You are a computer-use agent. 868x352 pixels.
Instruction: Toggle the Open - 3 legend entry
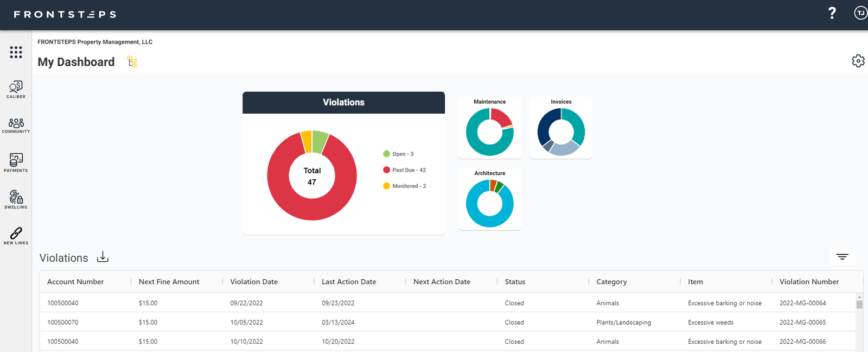click(398, 154)
